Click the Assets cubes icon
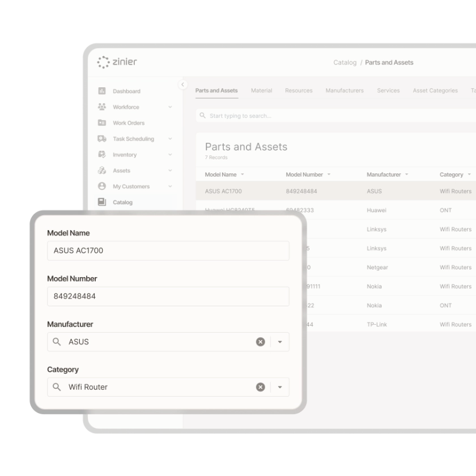476x476 pixels. (x=102, y=171)
